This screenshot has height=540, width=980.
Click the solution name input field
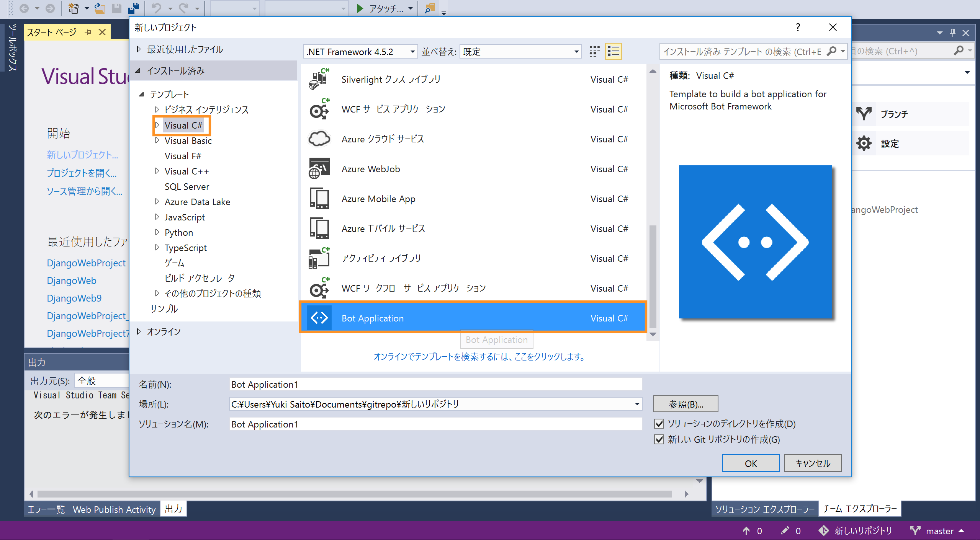point(435,424)
